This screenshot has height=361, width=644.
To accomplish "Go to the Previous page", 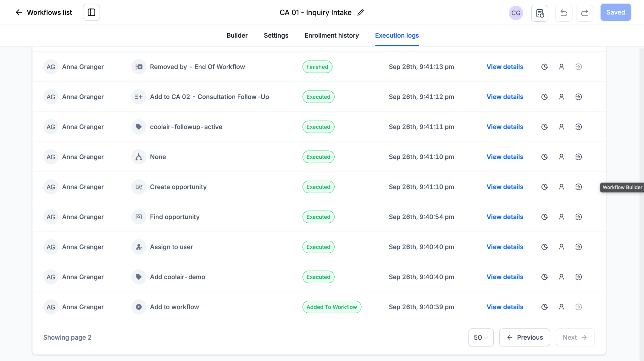I will [x=525, y=337].
